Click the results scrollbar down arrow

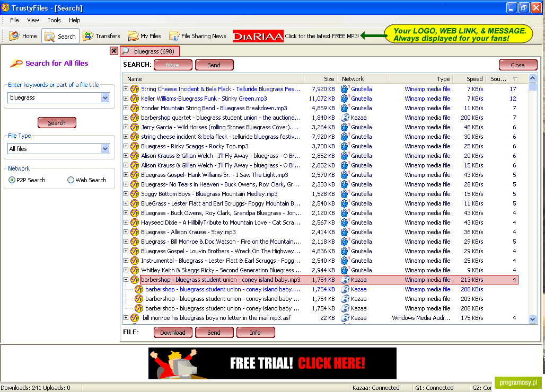click(x=532, y=319)
